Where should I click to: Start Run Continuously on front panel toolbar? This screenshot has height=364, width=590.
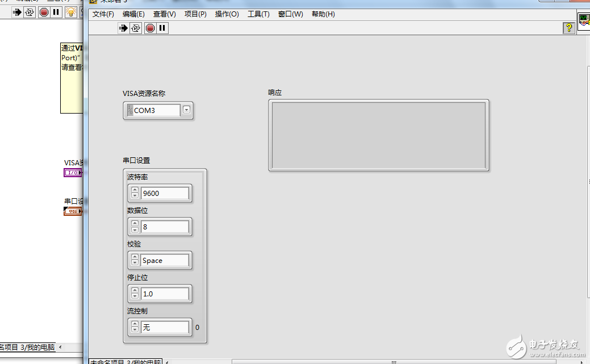136,28
